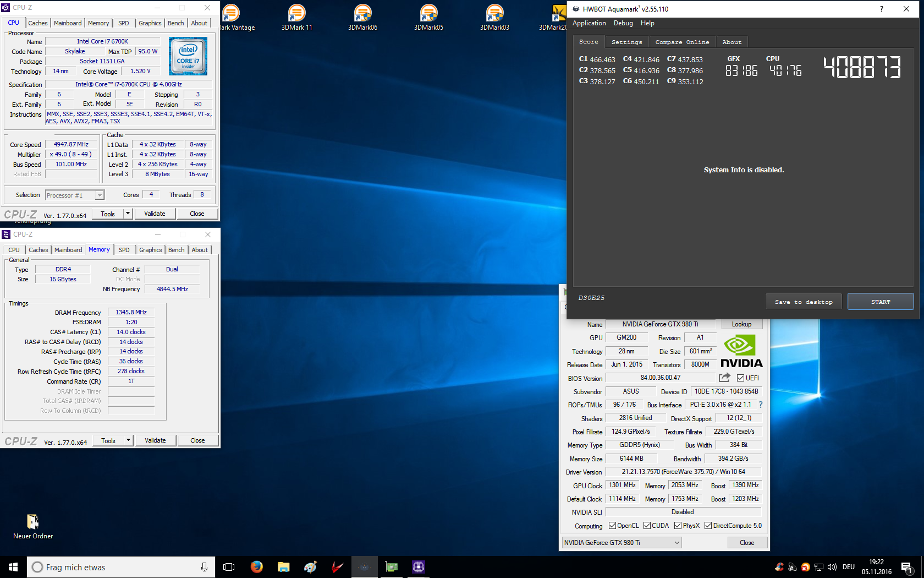The height and width of the screenshot is (578, 924).
Task: Select Graphics tab in the CPU-Z Memory window
Action: (x=150, y=250)
